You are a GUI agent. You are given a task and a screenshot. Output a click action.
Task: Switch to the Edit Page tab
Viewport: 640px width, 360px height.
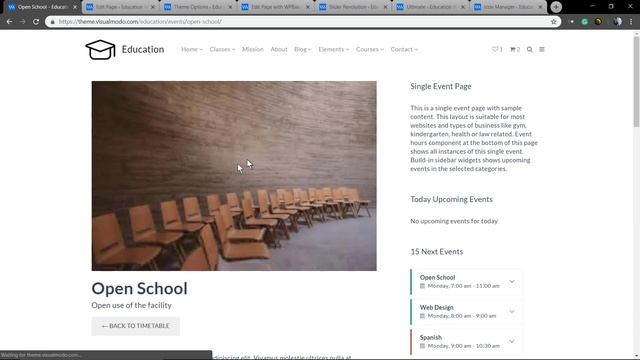[120, 7]
